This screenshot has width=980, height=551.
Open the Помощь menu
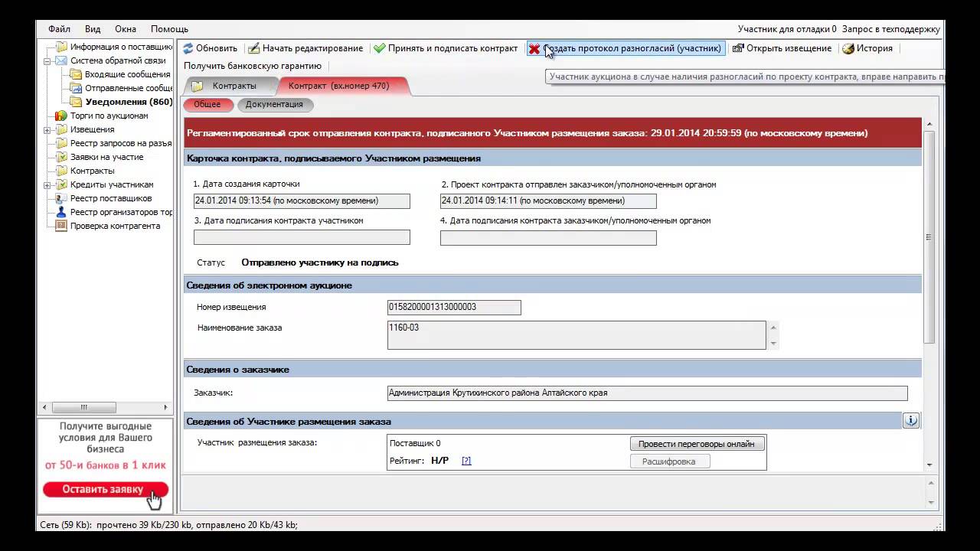click(169, 29)
